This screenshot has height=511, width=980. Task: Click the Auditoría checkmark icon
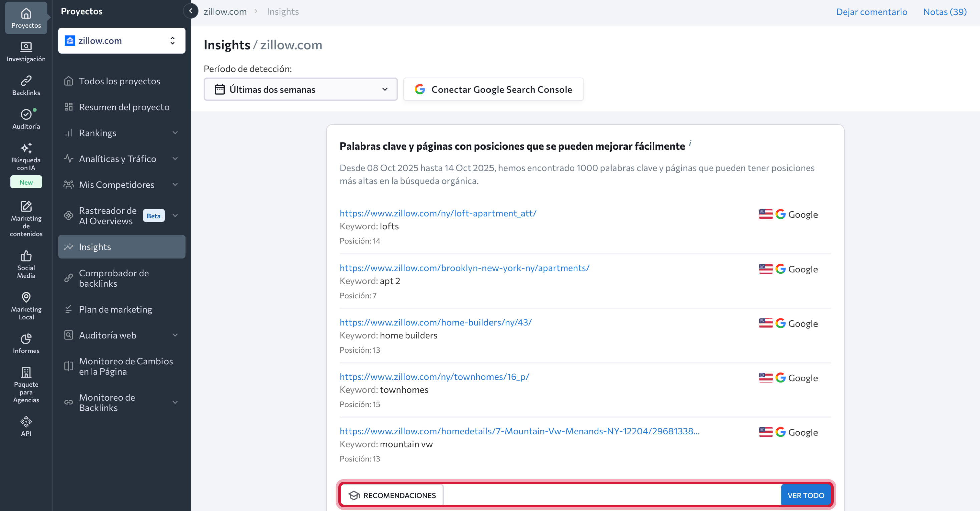click(26, 114)
